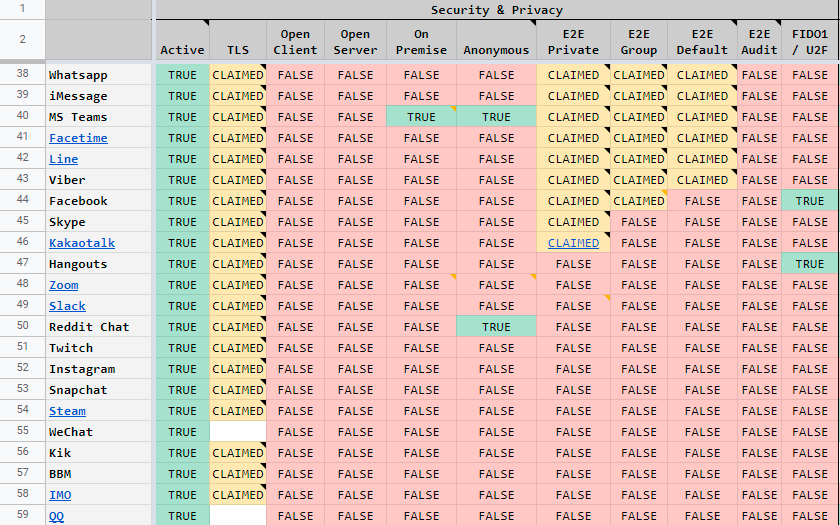
Task: Select Viber E2E Default CLAIMED cell
Action: [702, 180]
